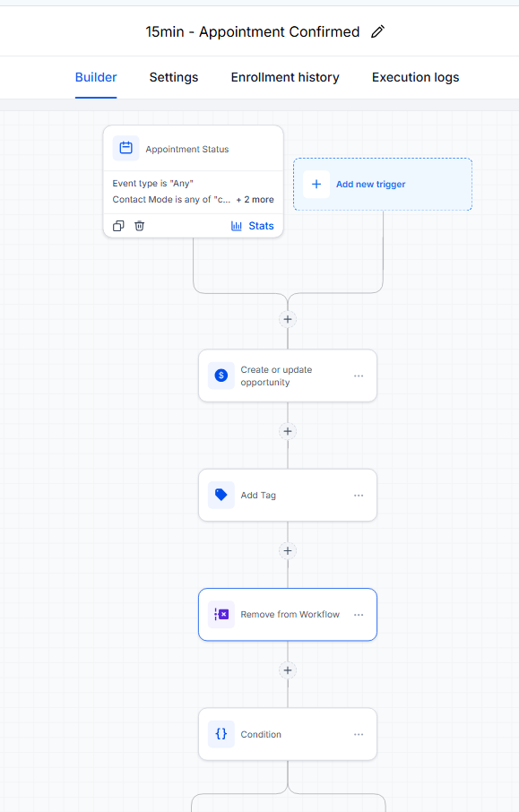
Task: Open three-dot menu on Add Tag step
Action: [x=359, y=496]
